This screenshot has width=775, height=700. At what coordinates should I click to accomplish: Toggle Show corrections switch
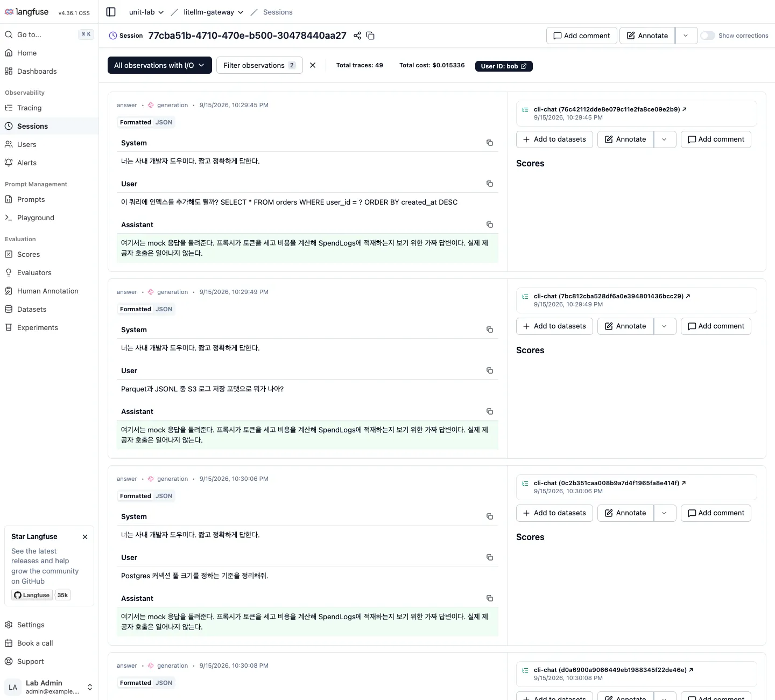pos(708,36)
